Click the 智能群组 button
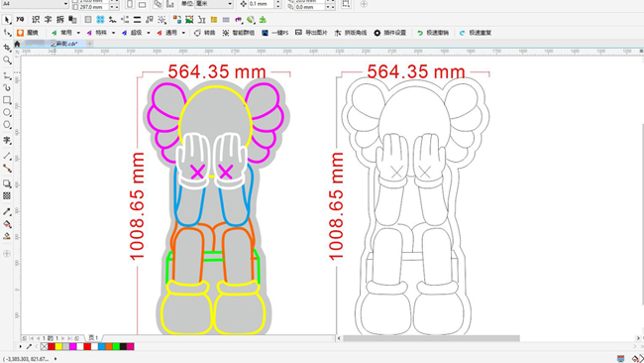Viewport: 644px width, 363px height. [238, 33]
